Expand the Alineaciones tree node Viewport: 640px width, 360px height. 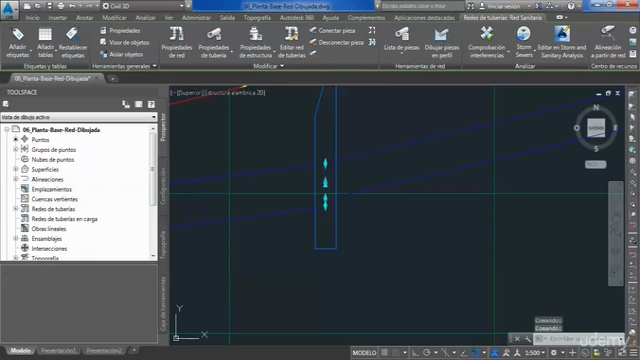click(x=16, y=179)
